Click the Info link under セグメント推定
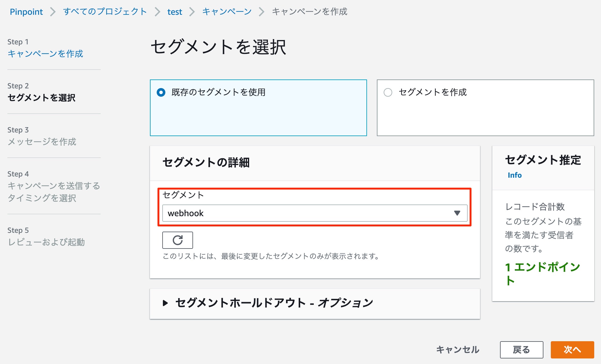Screen dimensions: 601x364 click(x=514, y=175)
